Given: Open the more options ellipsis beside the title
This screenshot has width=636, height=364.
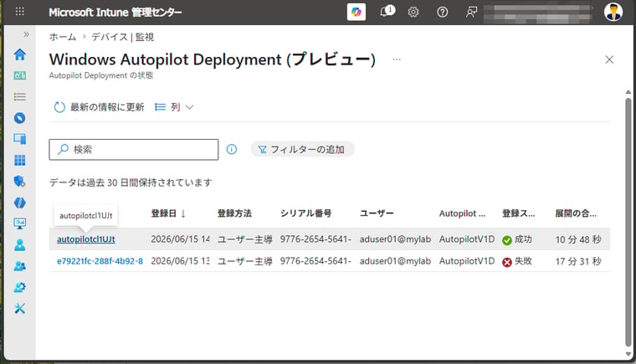Looking at the screenshot, I should tap(397, 59).
